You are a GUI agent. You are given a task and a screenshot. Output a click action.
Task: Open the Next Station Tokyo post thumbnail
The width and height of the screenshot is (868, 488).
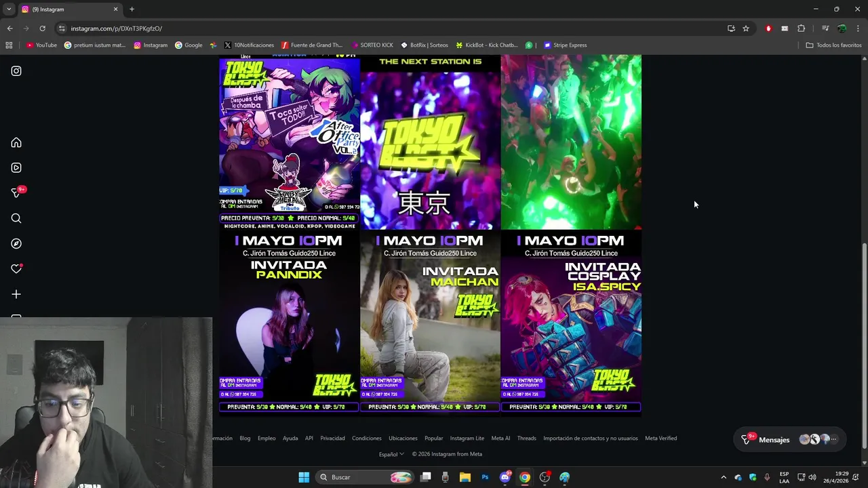pos(430,142)
